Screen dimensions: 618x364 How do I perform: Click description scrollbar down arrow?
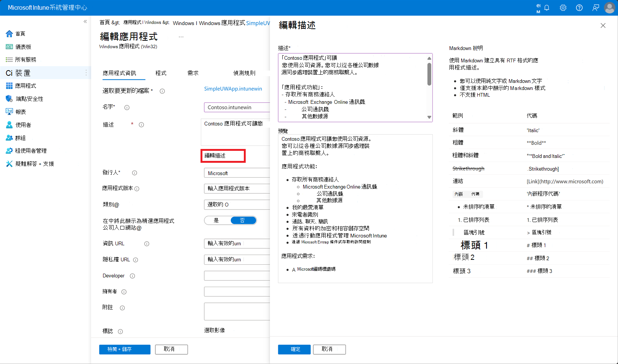429,117
